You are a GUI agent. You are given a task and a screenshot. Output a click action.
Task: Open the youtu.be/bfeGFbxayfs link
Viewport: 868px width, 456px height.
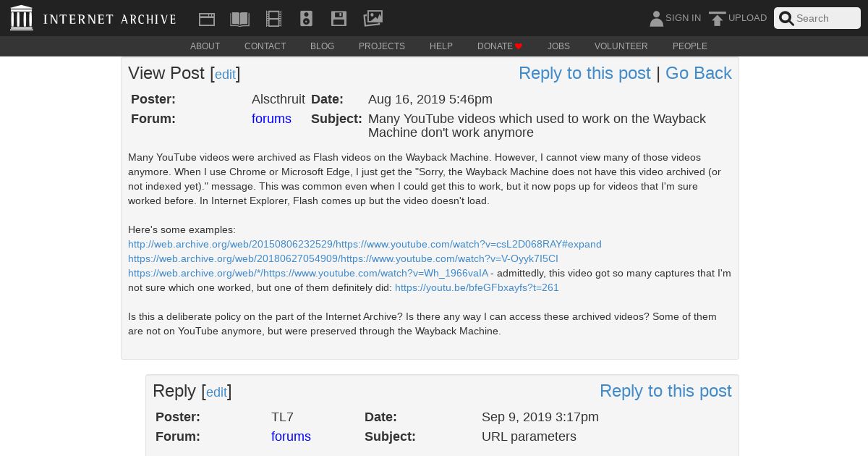tap(477, 287)
